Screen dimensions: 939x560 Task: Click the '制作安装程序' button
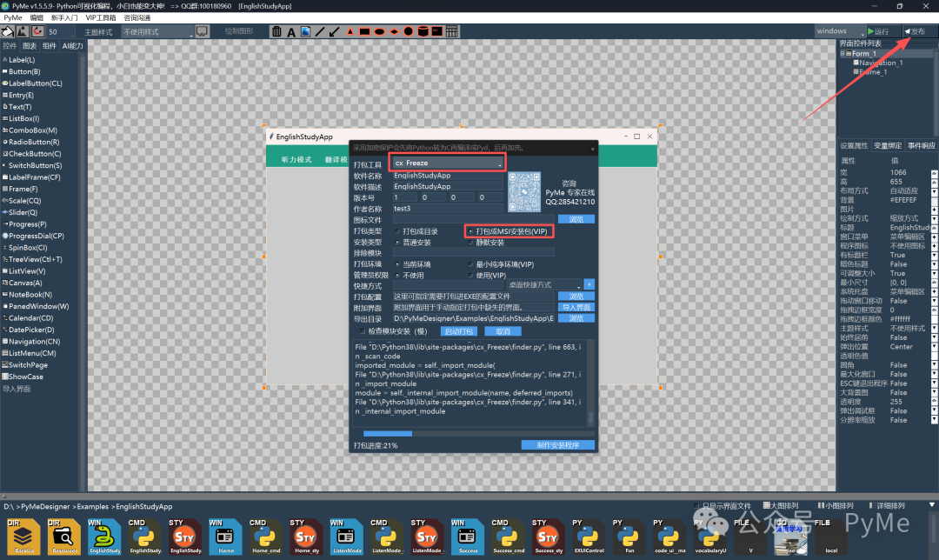(x=557, y=445)
